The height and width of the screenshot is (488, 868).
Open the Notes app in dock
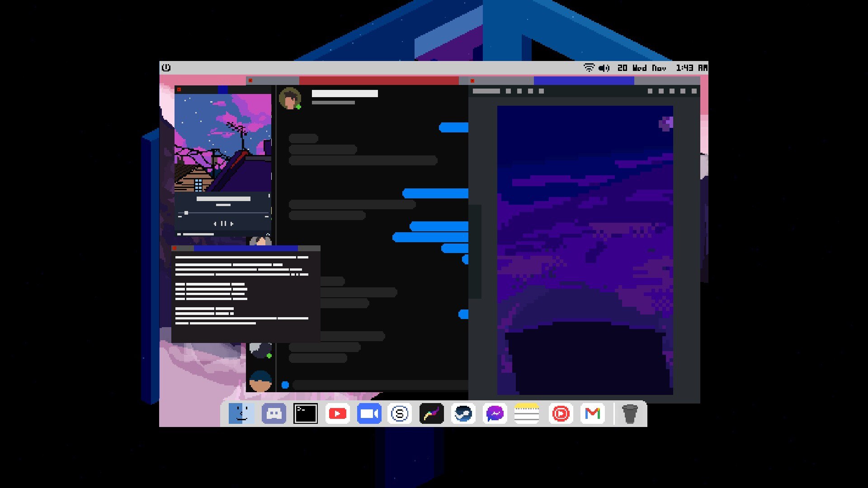[x=527, y=413]
